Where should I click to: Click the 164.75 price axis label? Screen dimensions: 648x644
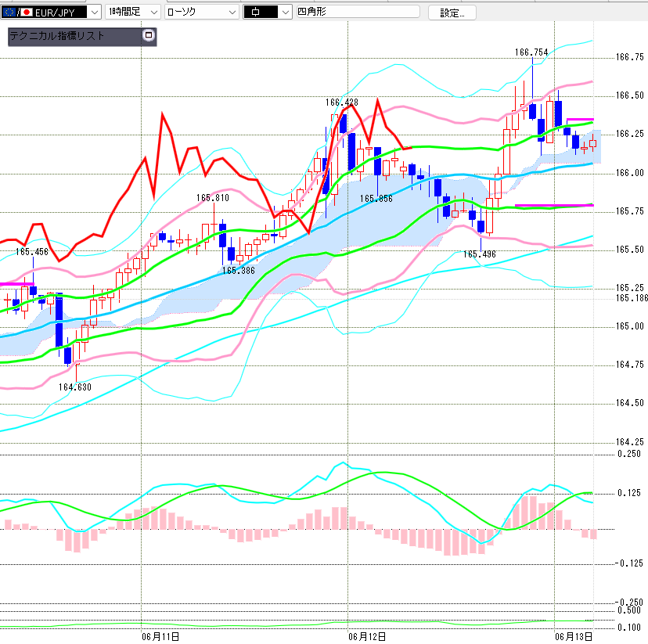point(630,365)
